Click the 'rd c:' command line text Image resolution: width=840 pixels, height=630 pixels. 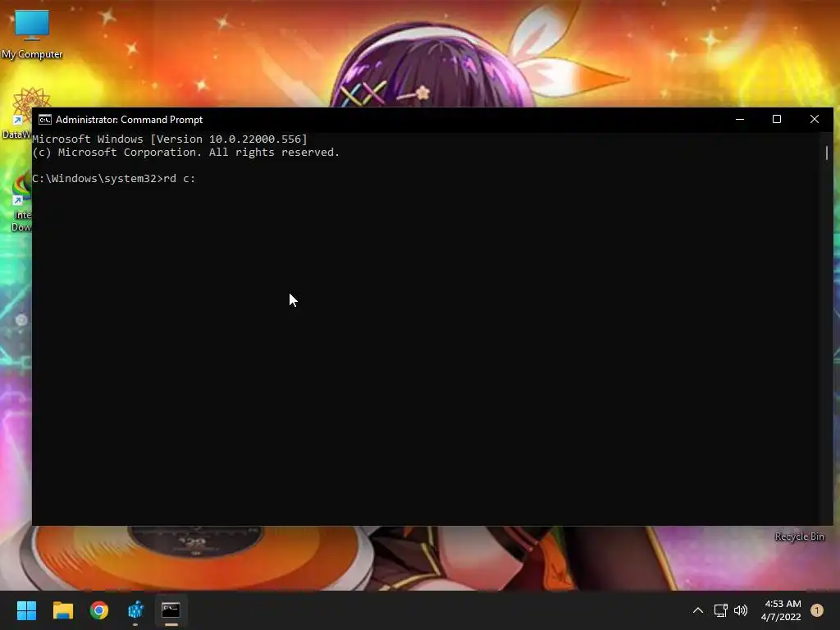[x=180, y=178]
